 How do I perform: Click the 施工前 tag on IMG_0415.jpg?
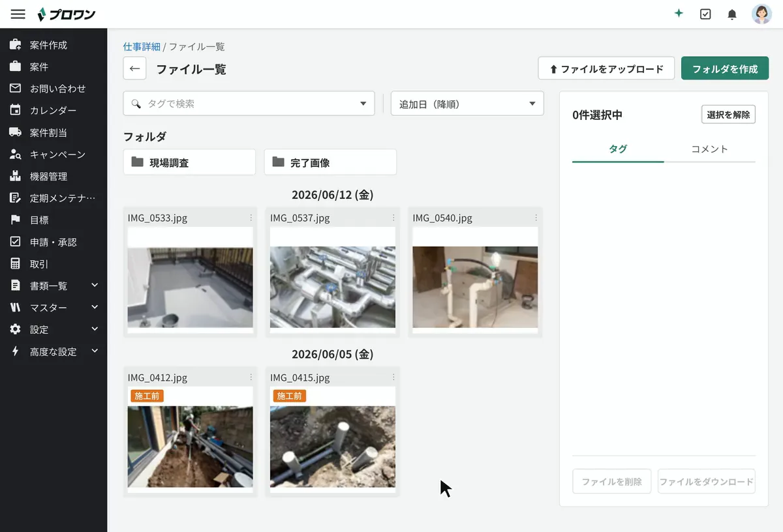click(x=290, y=396)
